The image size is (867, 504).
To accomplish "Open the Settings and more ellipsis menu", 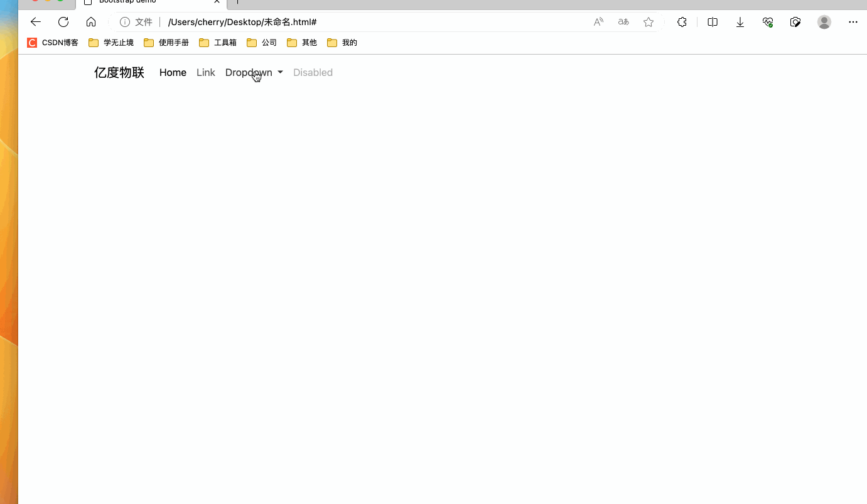I will tap(853, 22).
